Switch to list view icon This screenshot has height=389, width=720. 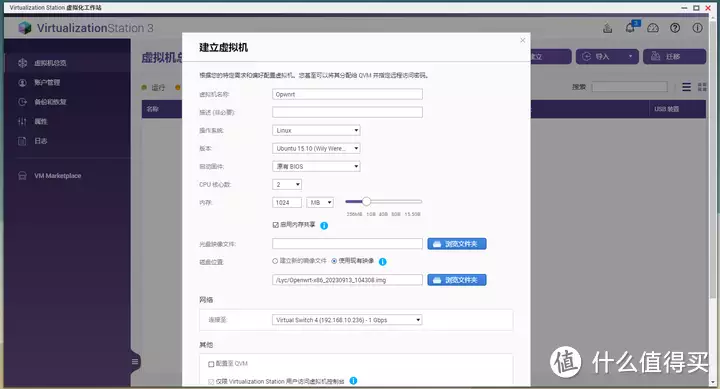click(x=686, y=87)
